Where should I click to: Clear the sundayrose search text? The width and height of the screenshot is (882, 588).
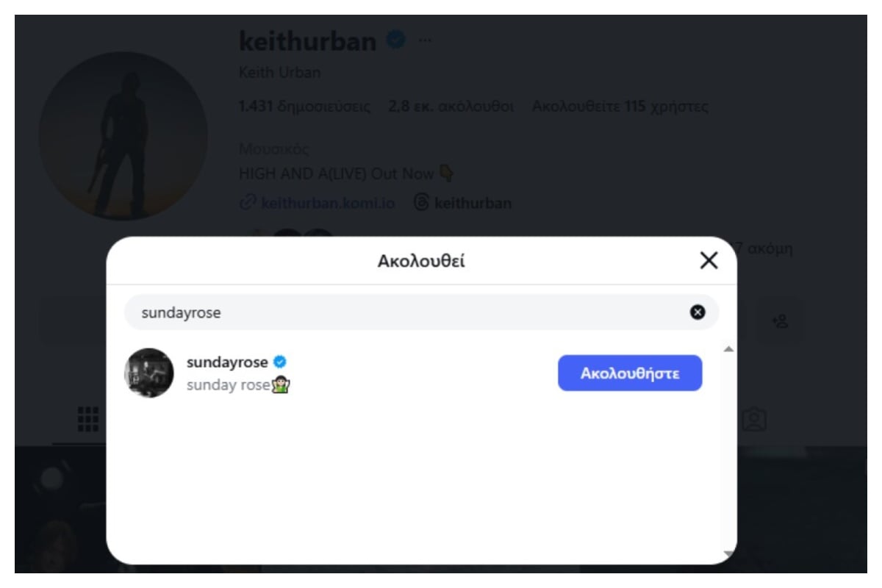[697, 312]
